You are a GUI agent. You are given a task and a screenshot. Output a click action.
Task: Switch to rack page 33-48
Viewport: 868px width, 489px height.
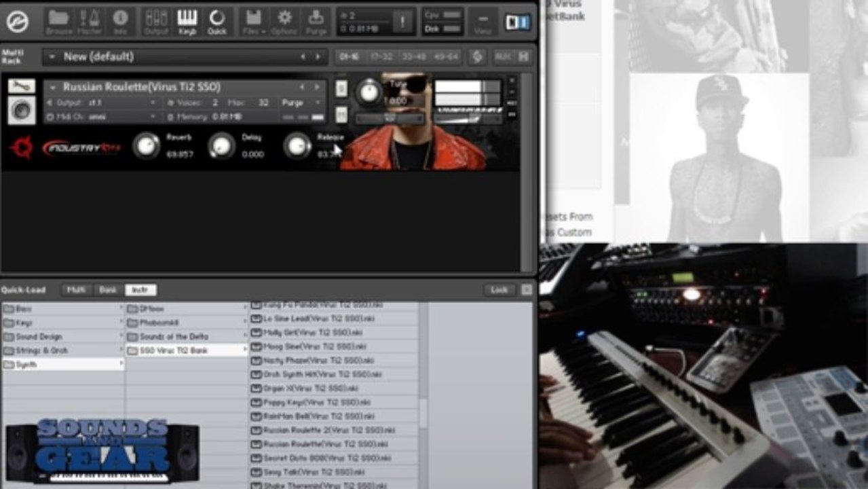414,57
